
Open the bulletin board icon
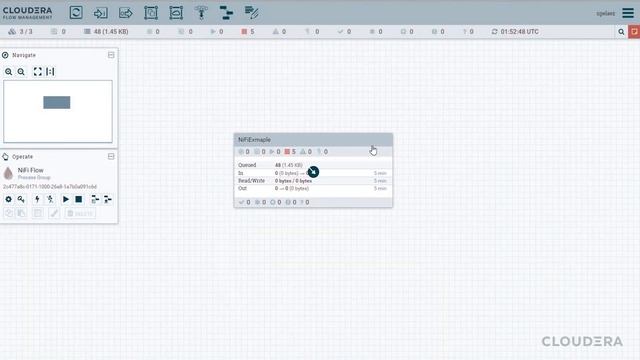pyautogui.click(x=634, y=32)
